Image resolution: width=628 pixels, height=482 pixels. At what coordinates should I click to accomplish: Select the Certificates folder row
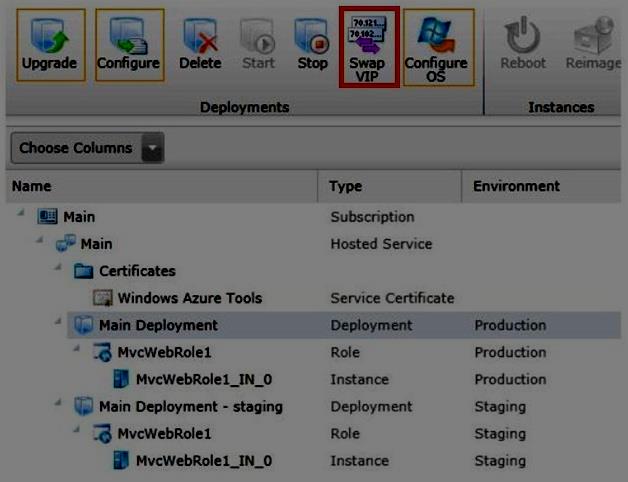point(314,271)
